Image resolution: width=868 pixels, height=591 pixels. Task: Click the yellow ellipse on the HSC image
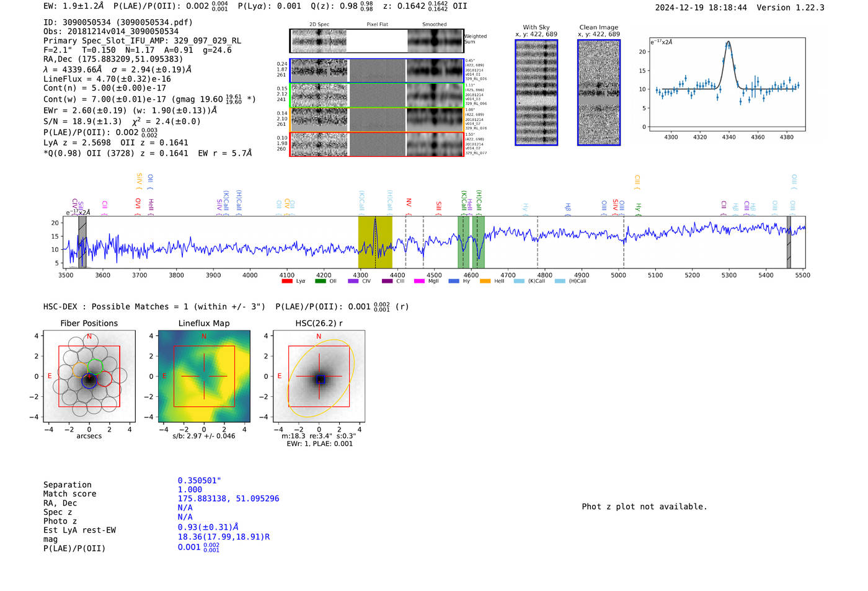coord(322,378)
